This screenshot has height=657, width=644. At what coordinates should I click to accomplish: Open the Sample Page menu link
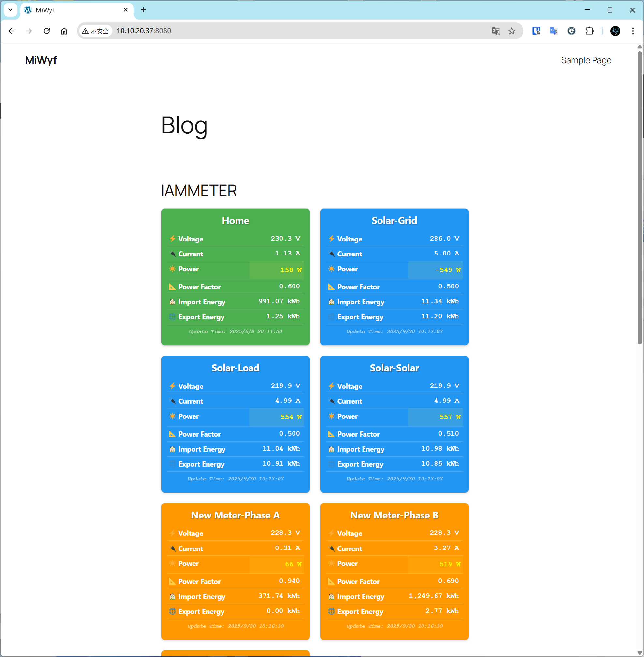(x=586, y=60)
